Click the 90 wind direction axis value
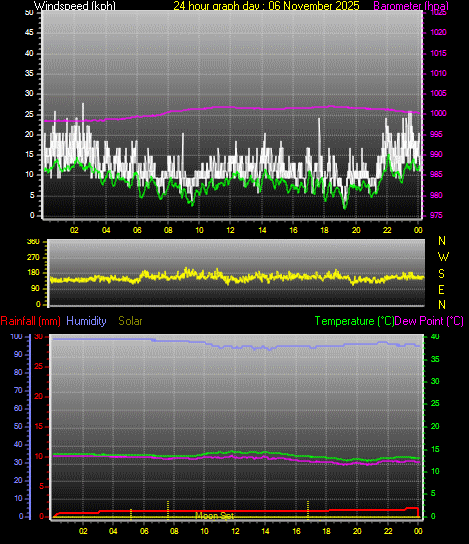This screenshot has height=544, width=469. 35,289
